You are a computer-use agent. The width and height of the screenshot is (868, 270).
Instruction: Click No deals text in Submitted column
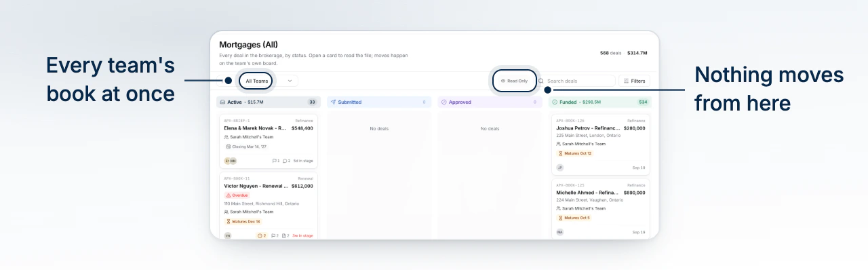[x=379, y=128]
